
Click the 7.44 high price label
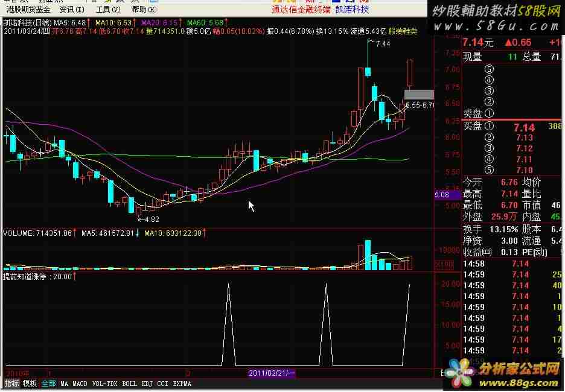pos(383,44)
